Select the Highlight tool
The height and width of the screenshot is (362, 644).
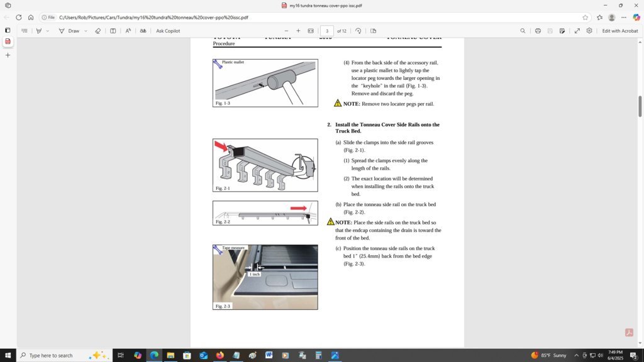39,31
